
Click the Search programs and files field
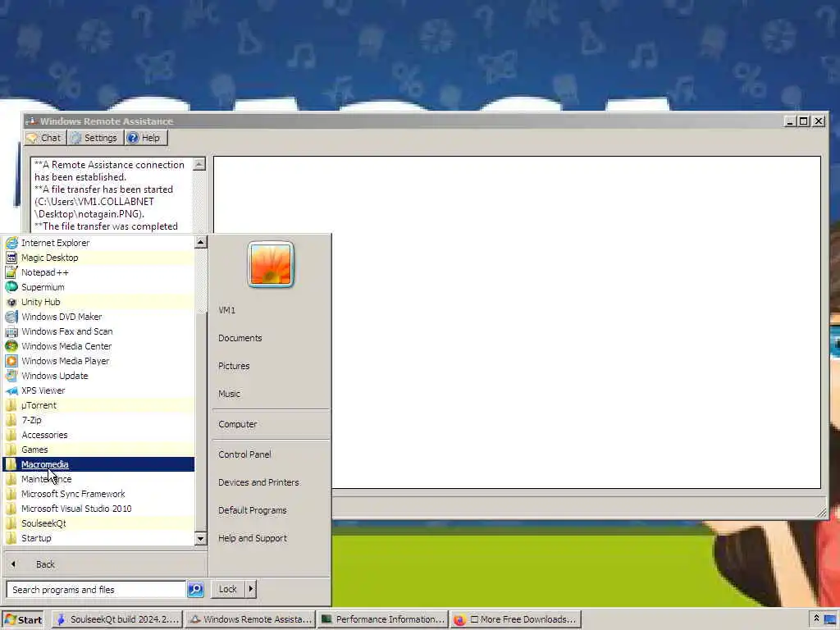point(96,589)
